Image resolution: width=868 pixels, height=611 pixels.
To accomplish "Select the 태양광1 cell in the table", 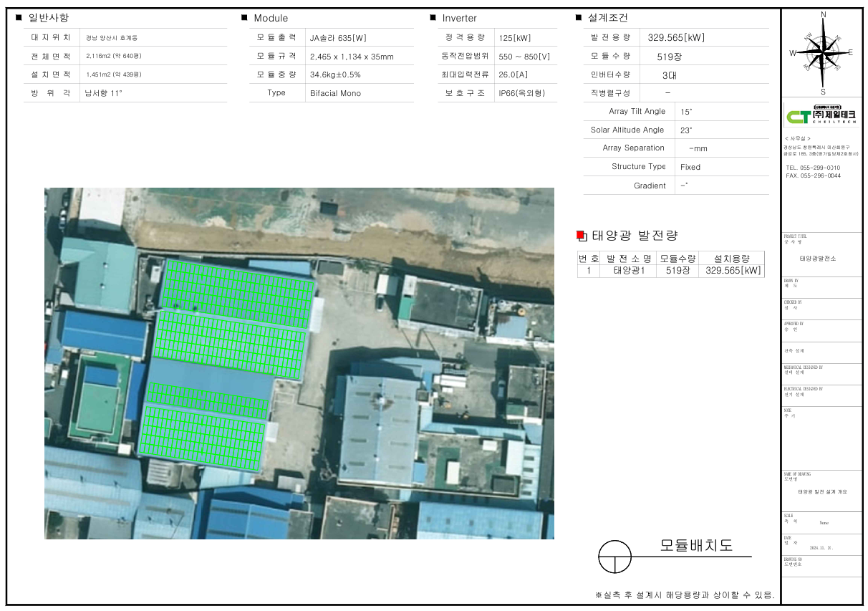I will coord(628,271).
